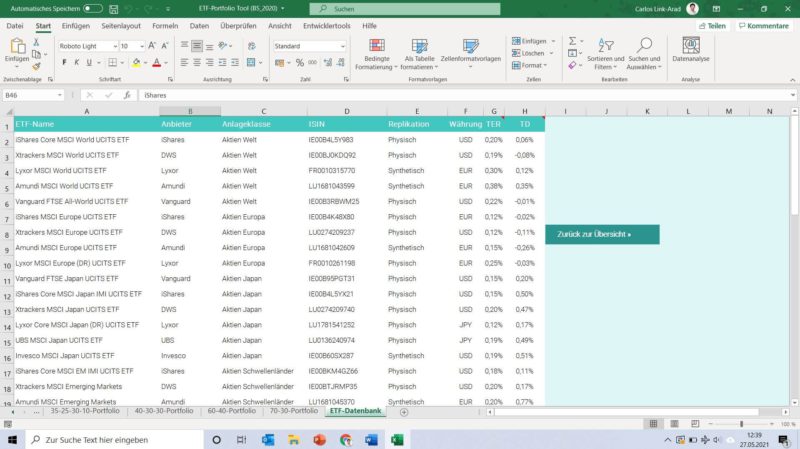Switch to page layout view icon

(x=674, y=423)
